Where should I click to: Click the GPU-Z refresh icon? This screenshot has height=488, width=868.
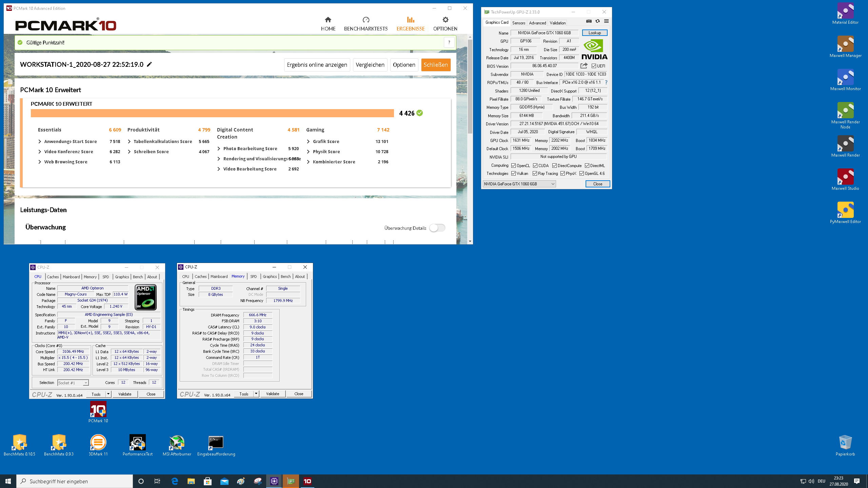pyautogui.click(x=597, y=21)
